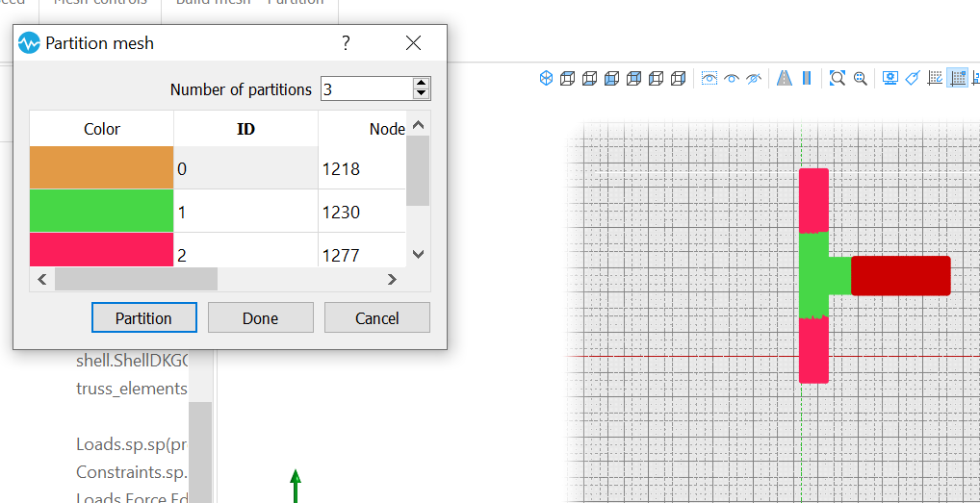The width and height of the screenshot is (980, 503).
Task: Select the left-face cube view icon
Action: point(656,78)
